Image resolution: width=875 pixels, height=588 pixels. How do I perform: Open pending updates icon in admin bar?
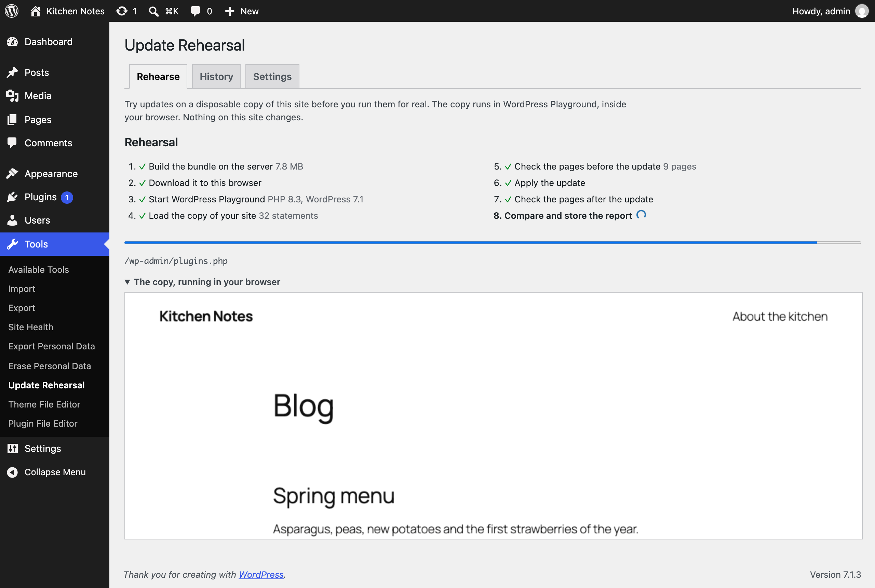pos(122,11)
